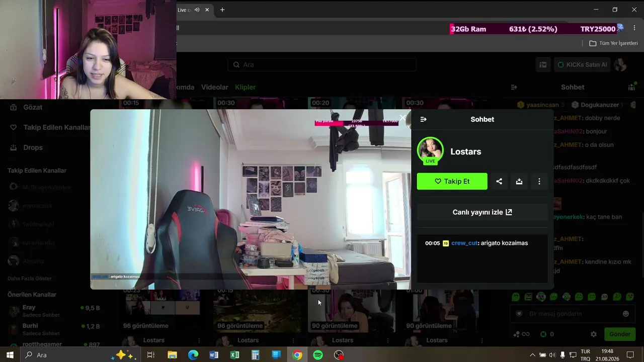Image resolution: width=644 pixels, height=362 pixels.
Task: Show hidden system tray icons
Action: [532, 355]
